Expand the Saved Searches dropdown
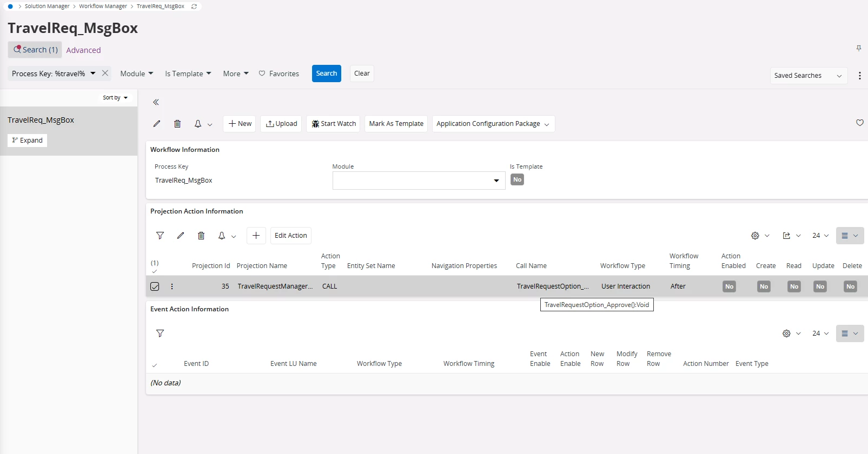 (808, 76)
